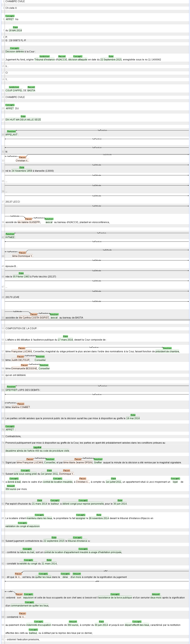Click the Person label above 'Mme Marie-Jeanne ORSINI'

78,459
